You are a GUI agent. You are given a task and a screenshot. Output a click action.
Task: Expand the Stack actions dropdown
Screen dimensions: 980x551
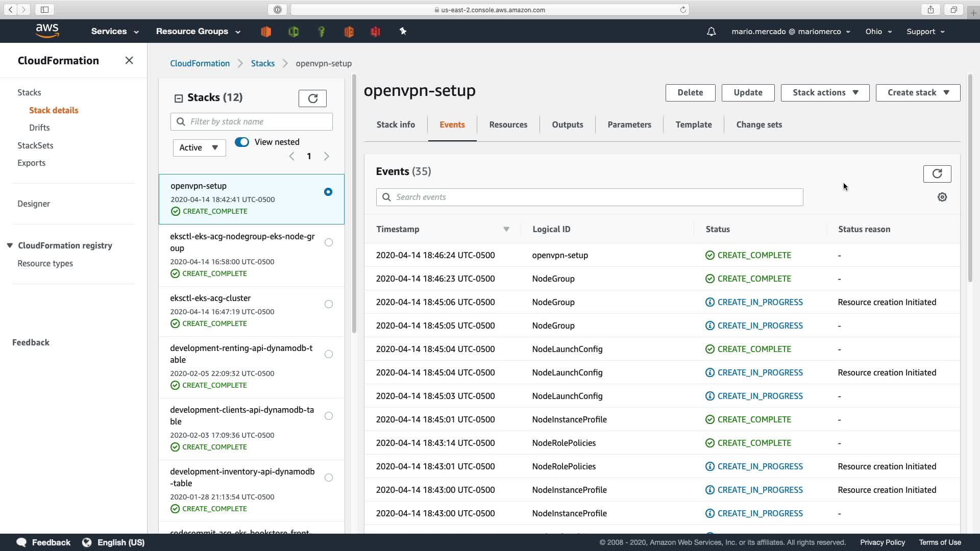coord(825,93)
